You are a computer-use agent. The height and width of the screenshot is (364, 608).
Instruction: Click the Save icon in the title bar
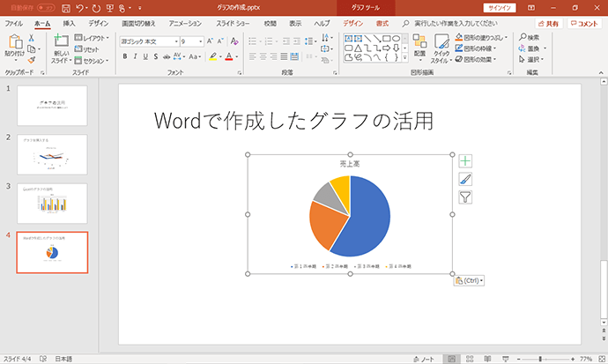point(66,8)
